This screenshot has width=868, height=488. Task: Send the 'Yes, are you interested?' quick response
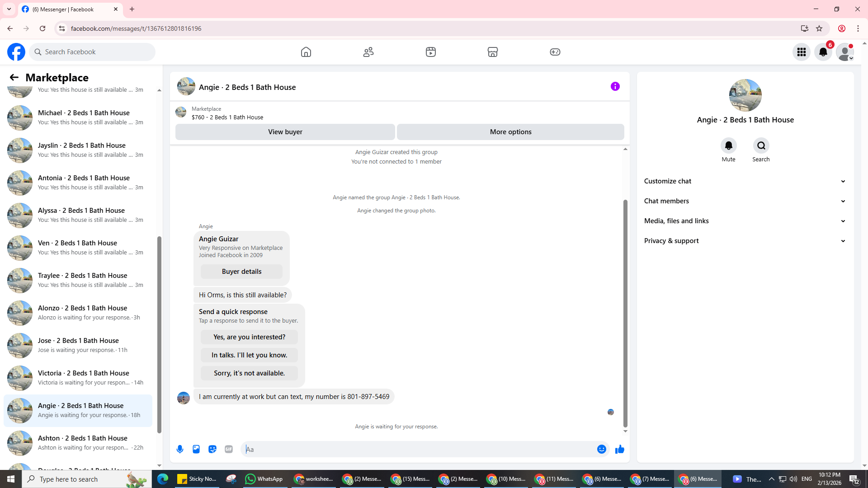click(249, 337)
